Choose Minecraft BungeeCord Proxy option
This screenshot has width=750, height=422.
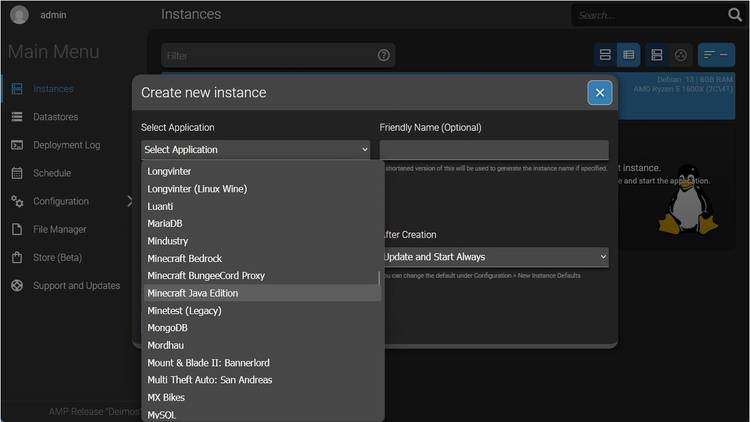(x=262, y=276)
